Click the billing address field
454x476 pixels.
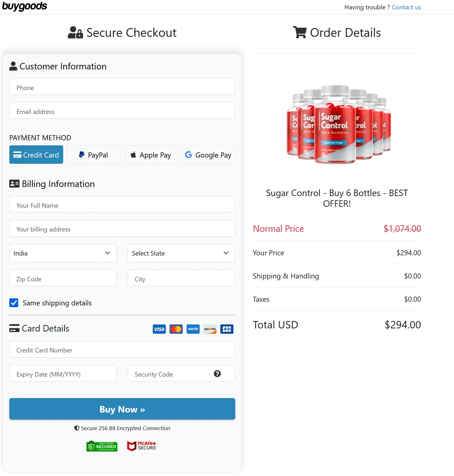tap(122, 228)
